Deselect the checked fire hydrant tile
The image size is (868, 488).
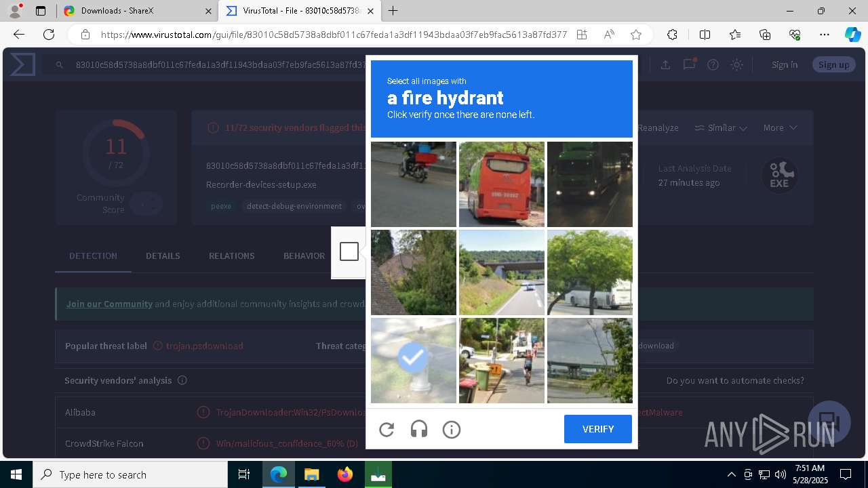click(x=414, y=361)
